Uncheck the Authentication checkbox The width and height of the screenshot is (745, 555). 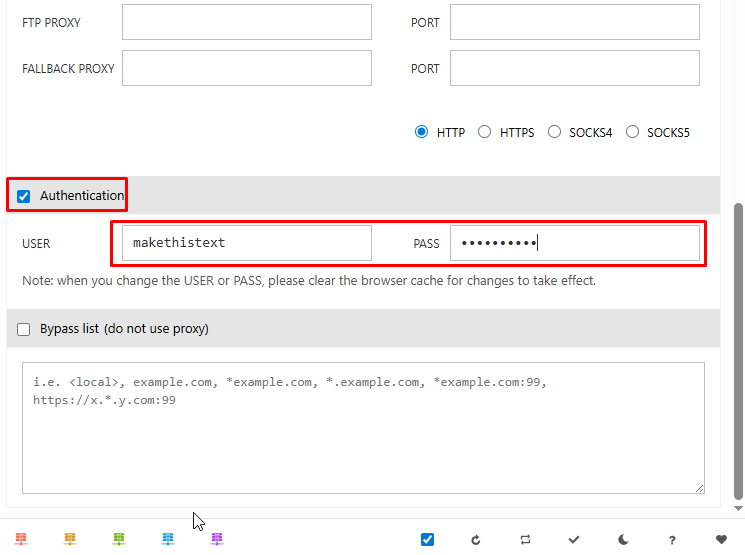[x=24, y=196]
